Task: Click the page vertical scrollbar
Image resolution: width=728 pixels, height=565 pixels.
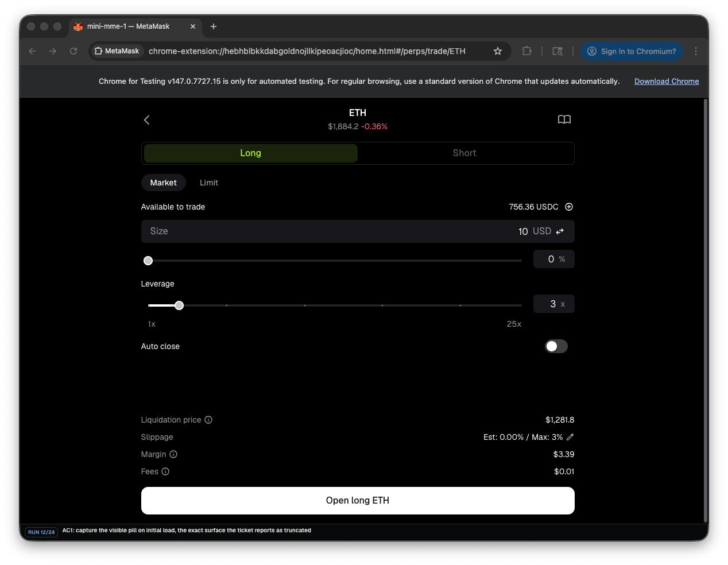Action: point(706,310)
